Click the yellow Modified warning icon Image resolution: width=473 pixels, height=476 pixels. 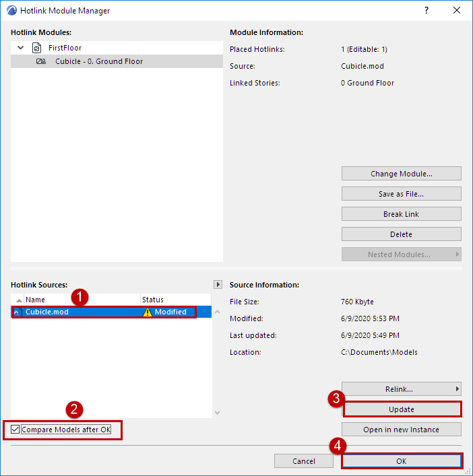click(x=148, y=312)
